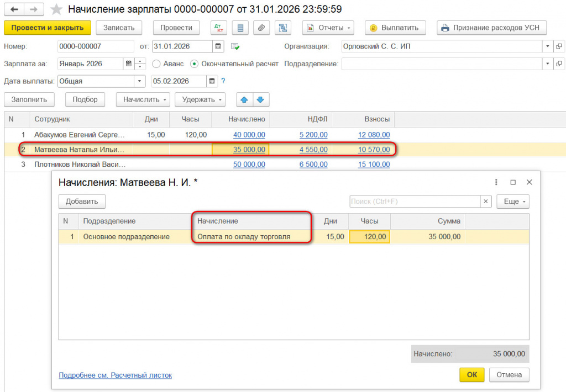Select the Оплата по окладу торговля cell

[x=251, y=236]
